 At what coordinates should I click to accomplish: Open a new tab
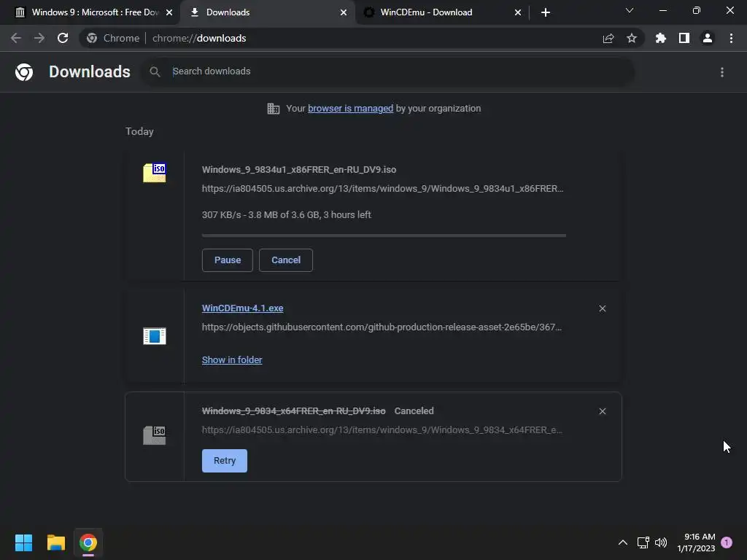546,12
